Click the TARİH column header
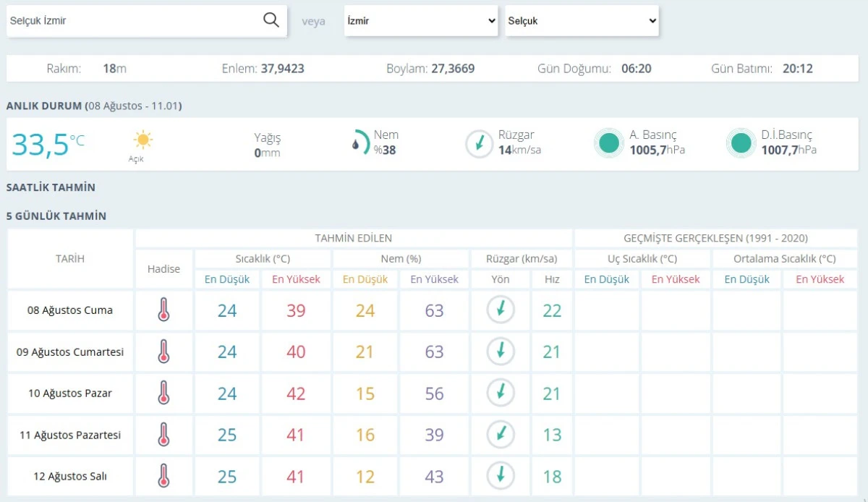Image resolution: width=868 pixels, height=502 pixels. [70, 258]
